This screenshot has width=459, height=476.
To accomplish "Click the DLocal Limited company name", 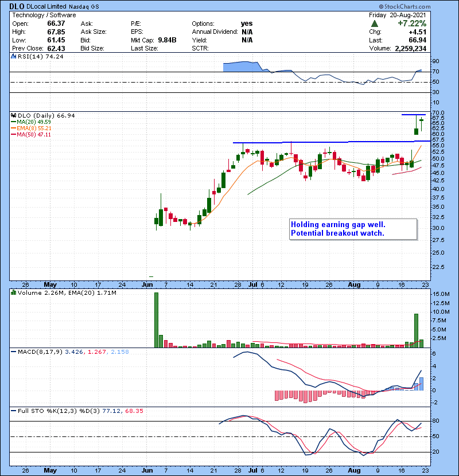I will click(46, 6).
